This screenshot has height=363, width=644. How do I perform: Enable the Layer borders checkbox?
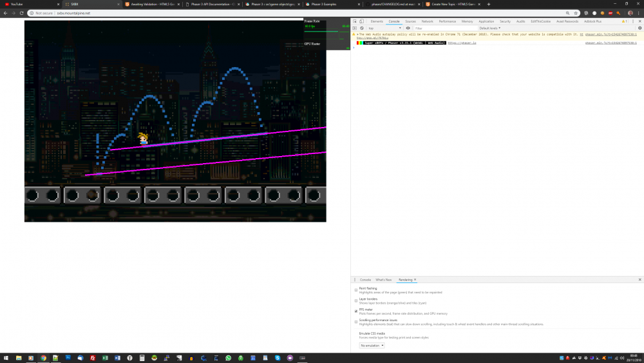tap(356, 301)
